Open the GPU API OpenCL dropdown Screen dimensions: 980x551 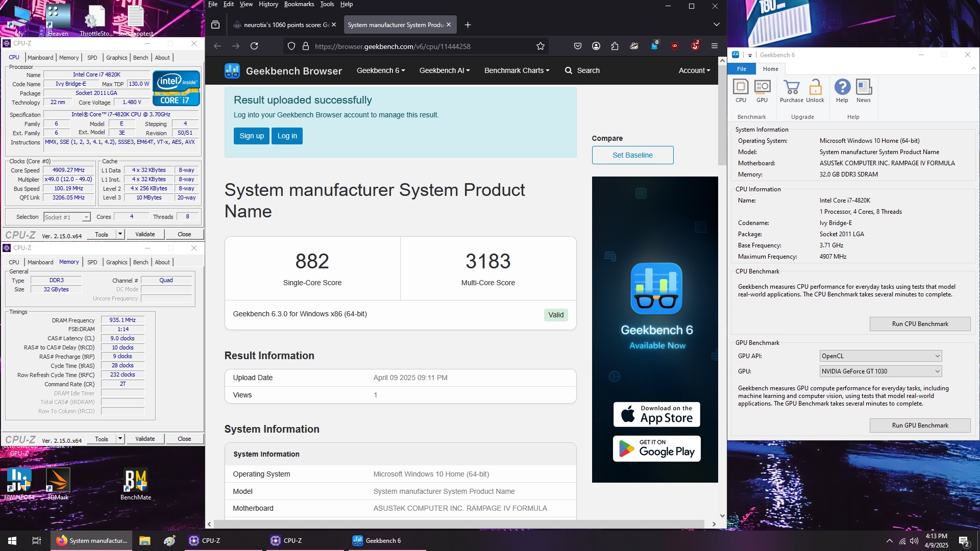click(880, 356)
